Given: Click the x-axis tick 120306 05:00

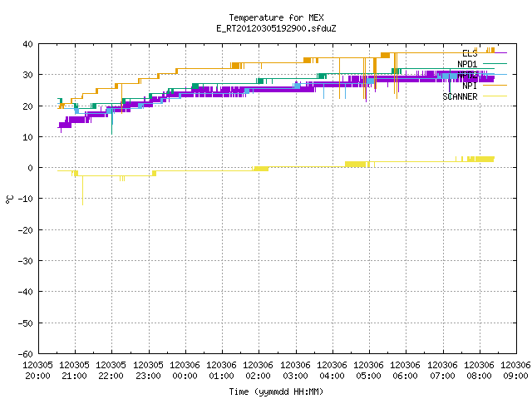Looking at the screenshot, I should (369, 371).
